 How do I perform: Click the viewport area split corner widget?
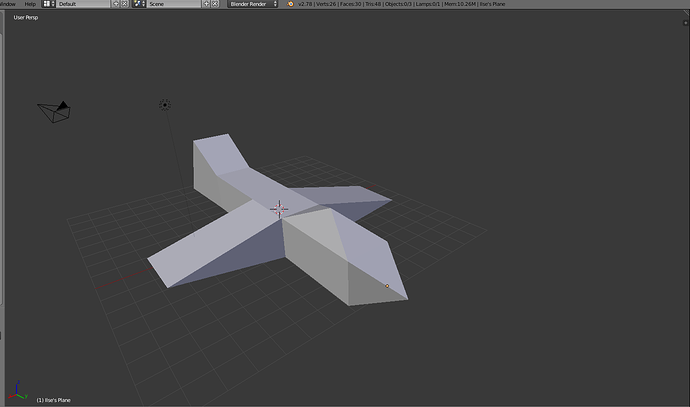coord(686,13)
